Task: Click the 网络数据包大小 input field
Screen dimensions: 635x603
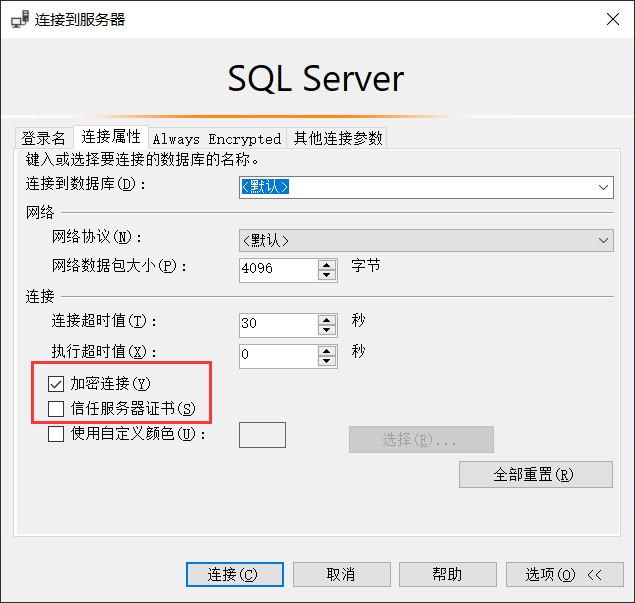Action: pyautogui.click(x=278, y=269)
